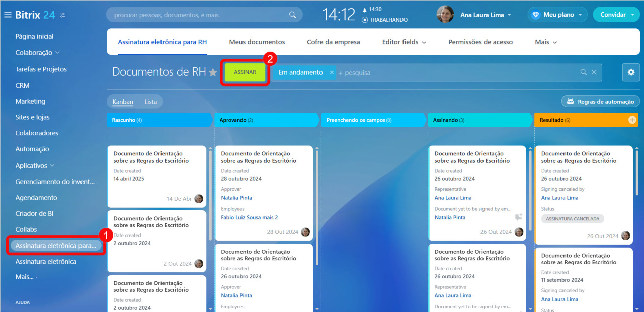Click the add participant icon on Natalia Pinta card
The width and height of the screenshot is (644, 312).
[x=518, y=217]
